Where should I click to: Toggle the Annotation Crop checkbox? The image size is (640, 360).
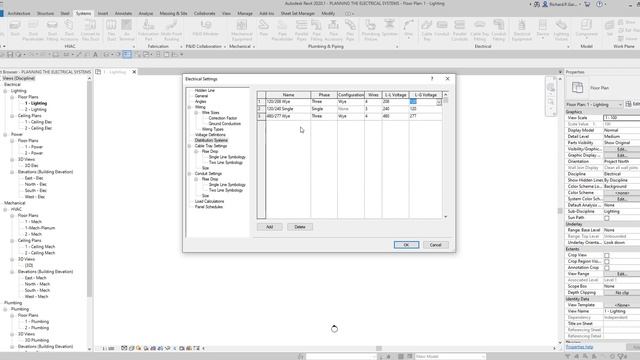click(x=607, y=268)
